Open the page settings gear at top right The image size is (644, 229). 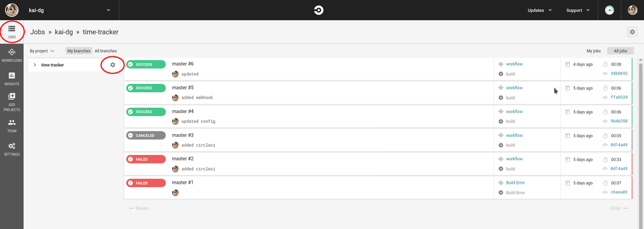(632, 32)
